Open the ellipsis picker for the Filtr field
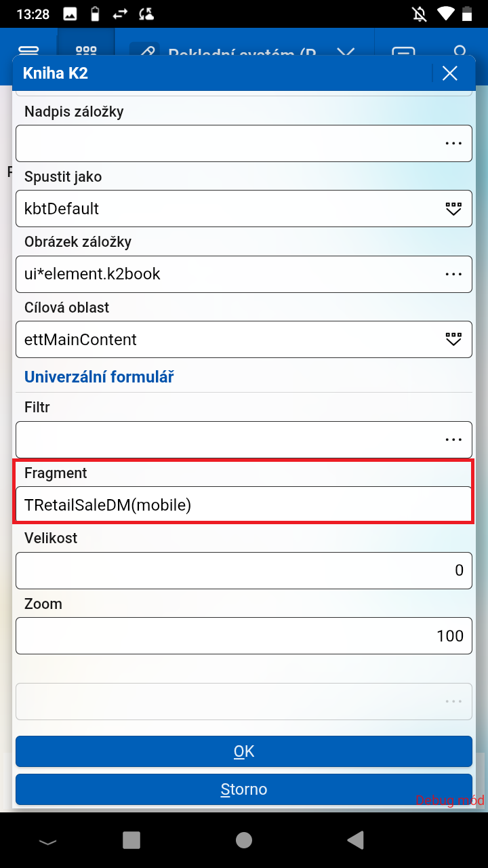This screenshot has height=868, width=488. (453, 439)
